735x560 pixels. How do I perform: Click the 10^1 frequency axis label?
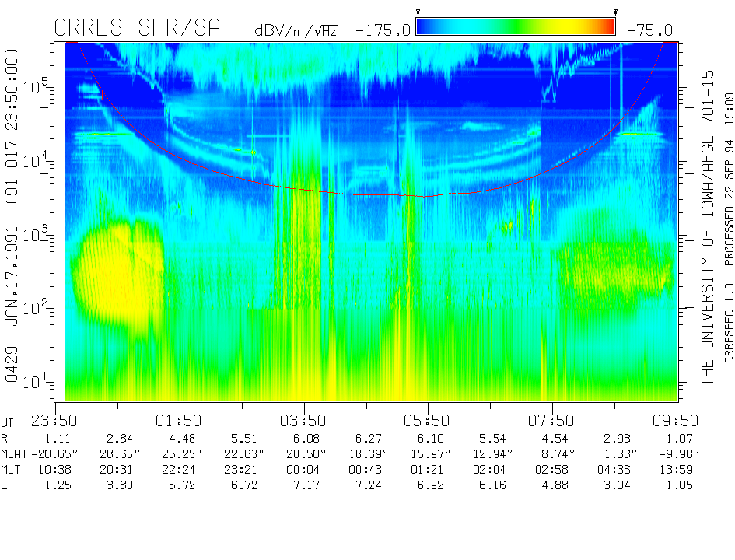point(35,380)
